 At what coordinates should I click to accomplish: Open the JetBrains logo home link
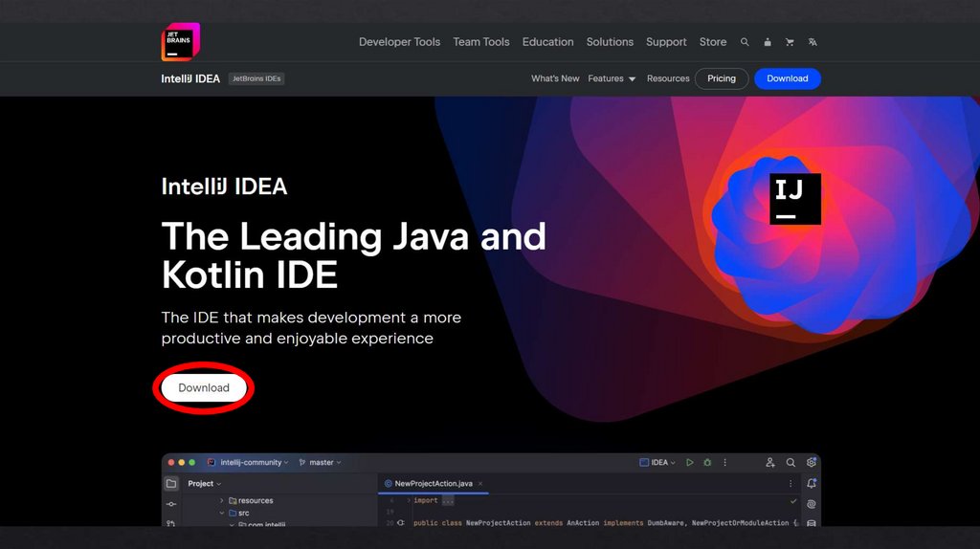coord(181,42)
